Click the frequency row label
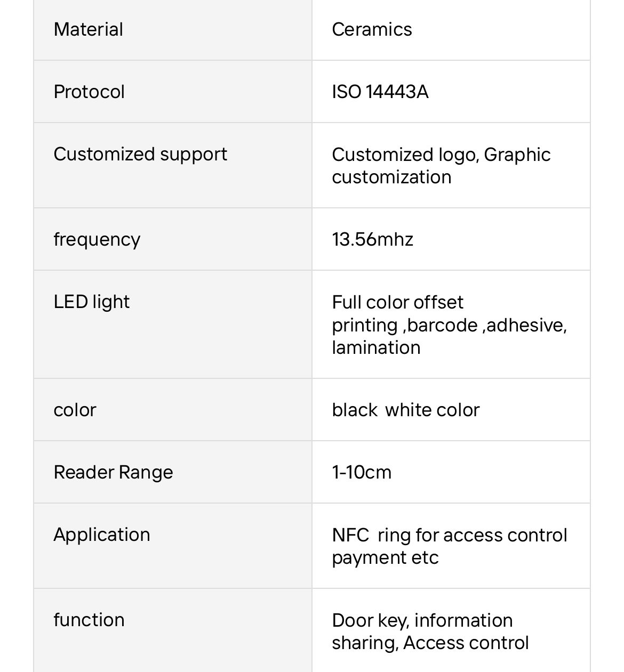624x672 pixels. [97, 239]
